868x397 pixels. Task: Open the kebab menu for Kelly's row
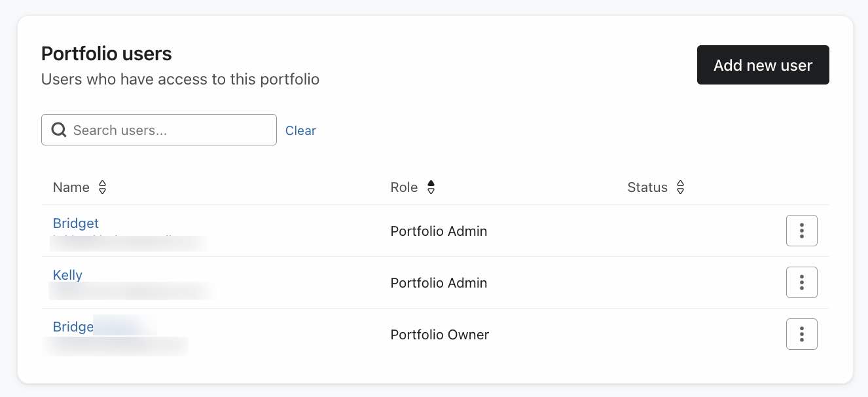click(x=802, y=282)
